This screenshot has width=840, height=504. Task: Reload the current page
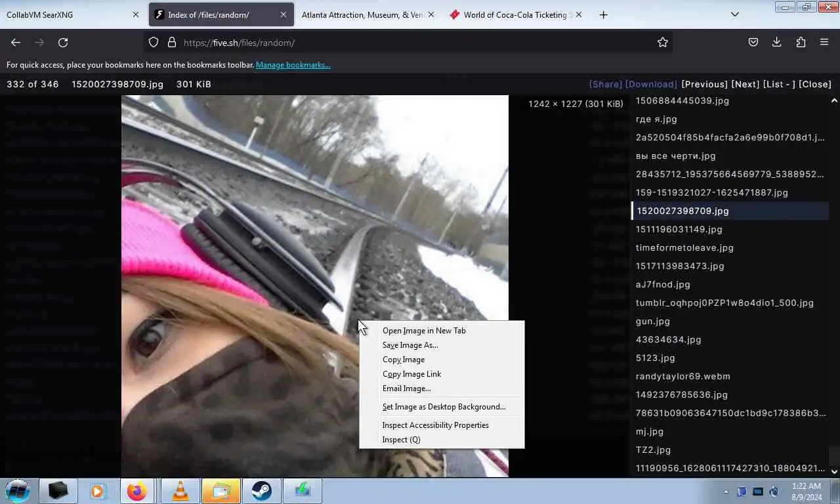tap(63, 42)
